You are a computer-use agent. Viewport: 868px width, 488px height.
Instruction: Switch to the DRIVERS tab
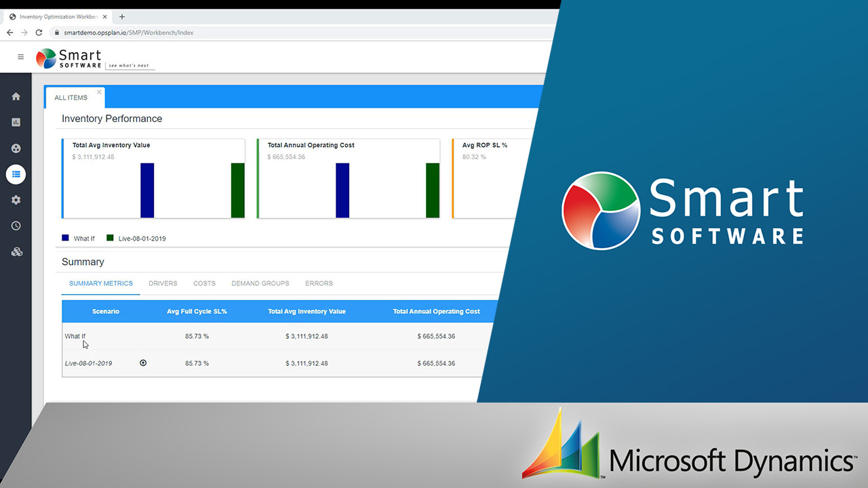163,283
